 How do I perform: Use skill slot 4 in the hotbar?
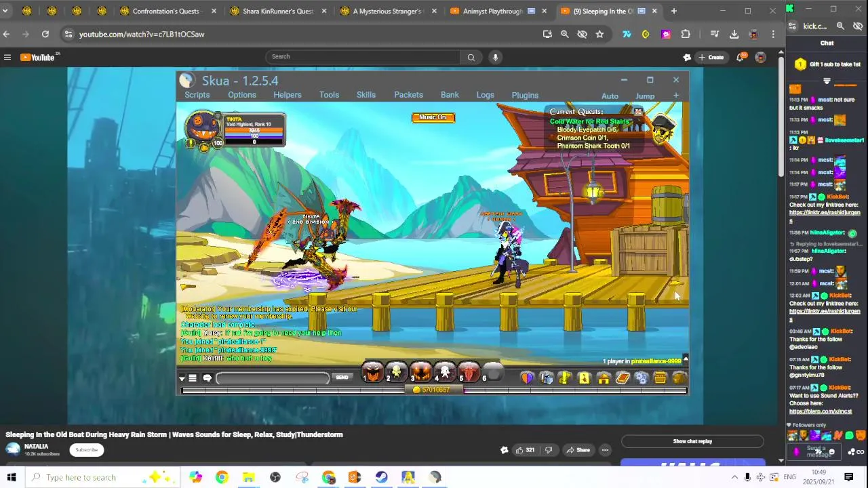pyautogui.click(x=445, y=372)
